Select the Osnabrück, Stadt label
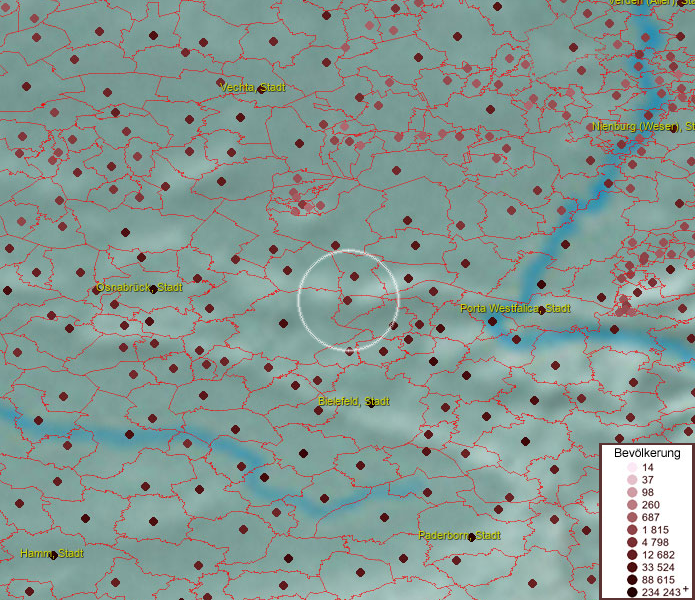Screen dimensions: 695x600 pos(139,288)
